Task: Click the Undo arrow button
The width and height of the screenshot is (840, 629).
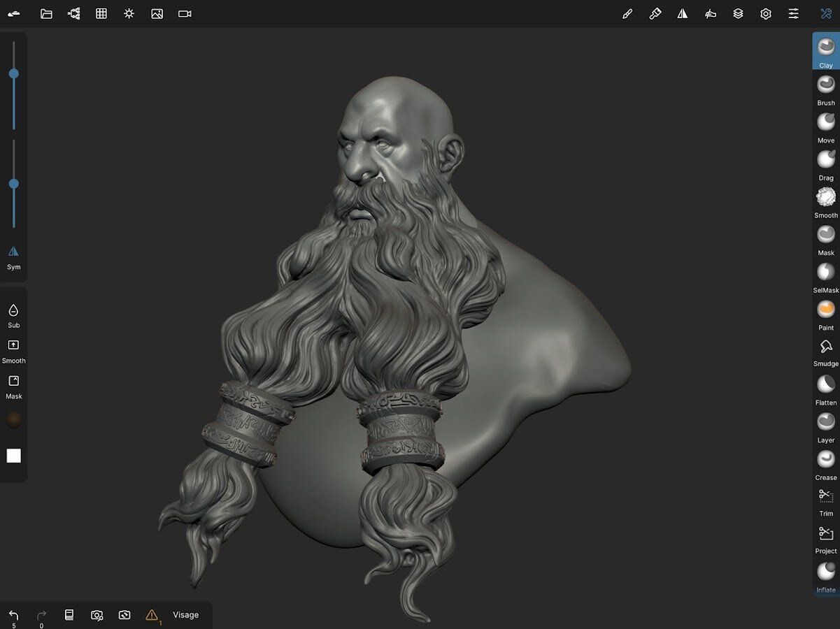Action: pyautogui.click(x=13, y=615)
